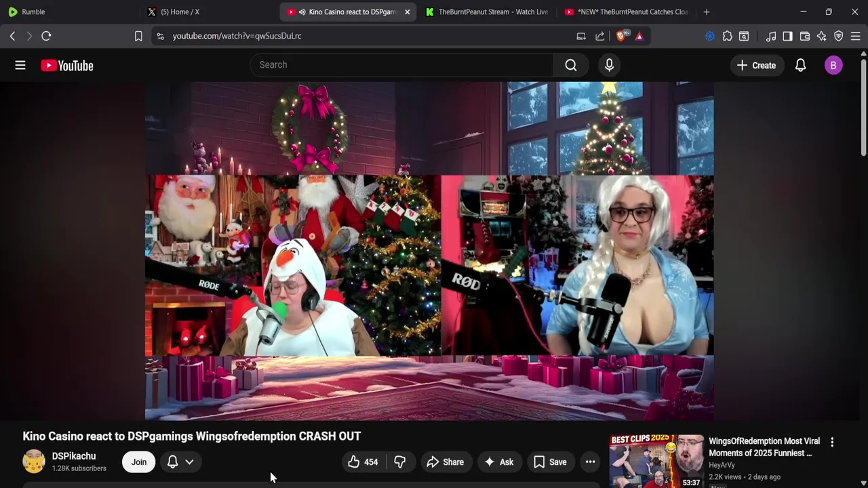Viewport: 868px width, 488px height.
Task: Open the DSPikachu channel name link
Action: [x=74, y=456]
